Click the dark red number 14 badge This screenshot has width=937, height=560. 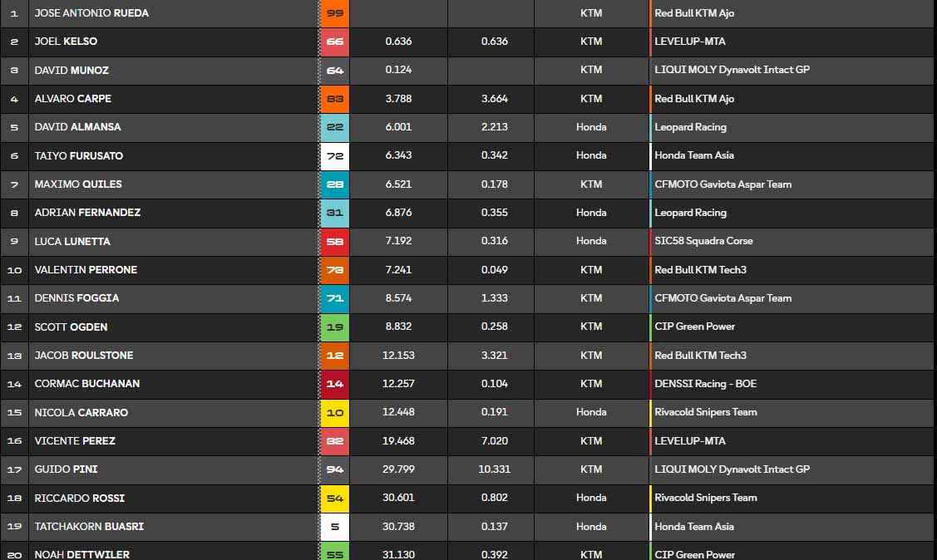click(335, 384)
